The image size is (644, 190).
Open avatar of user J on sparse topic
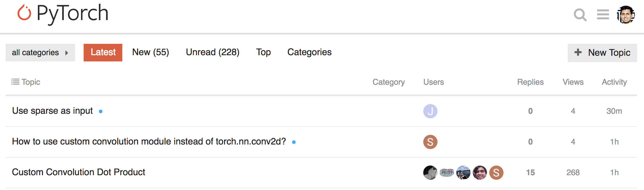430,111
